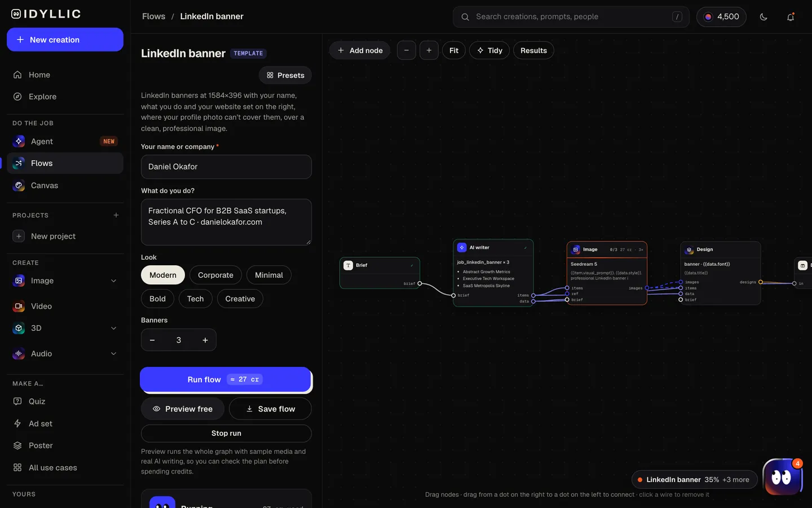The height and width of the screenshot is (508, 812).
Task: Click the Brief node text icon
Action: (348, 265)
